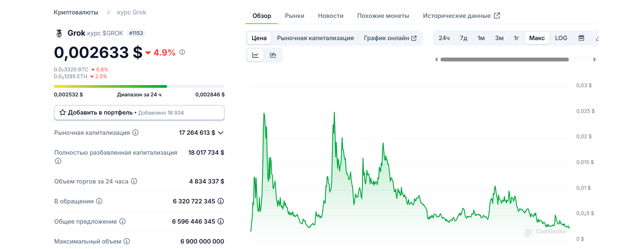Screen dimensions: 644x249
Task: Click the 0,002633 $ price value
Action: tap(98, 52)
